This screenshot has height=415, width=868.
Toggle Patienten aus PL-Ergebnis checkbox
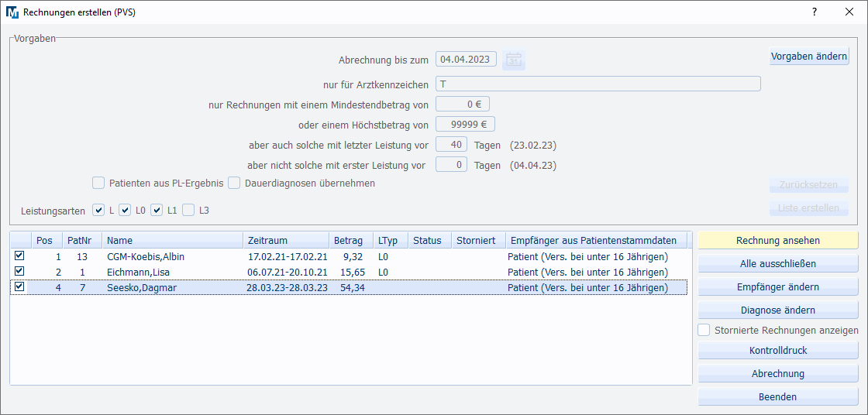(x=98, y=183)
